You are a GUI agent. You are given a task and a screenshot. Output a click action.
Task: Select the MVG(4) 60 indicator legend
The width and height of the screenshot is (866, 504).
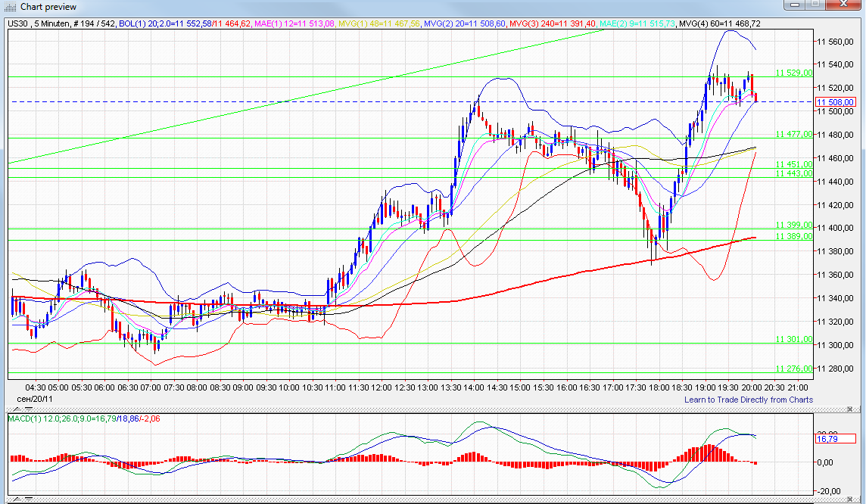[x=720, y=23]
